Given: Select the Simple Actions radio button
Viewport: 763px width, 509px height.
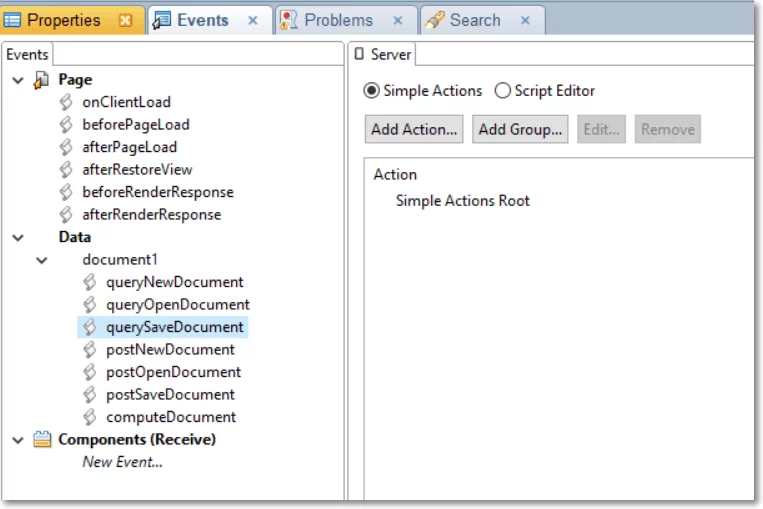Looking at the screenshot, I should coord(372,91).
